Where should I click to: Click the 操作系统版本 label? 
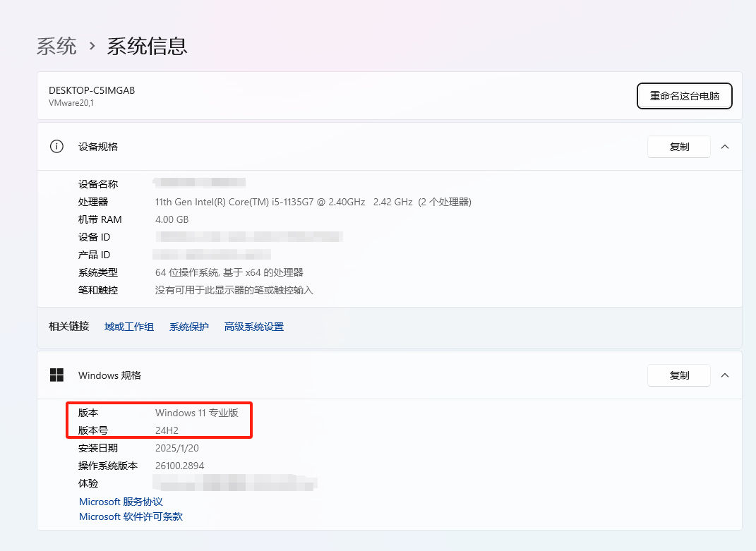[x=108, y=466]
